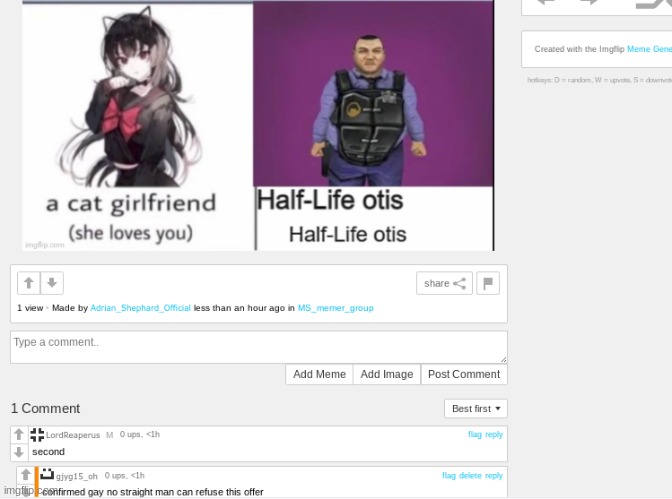672x499 pixels.
Task: Go to next meme with right arrow
Action: pyautogui.click(x=588, y=3)
